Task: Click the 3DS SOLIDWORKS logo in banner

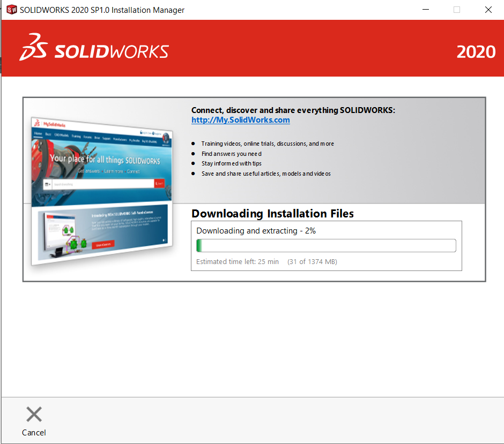Action: [x=94, y=48]
